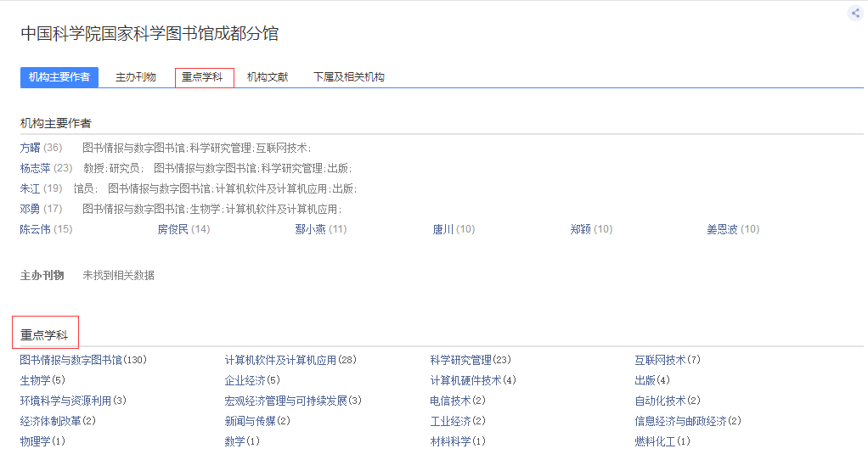Open the 重点学科 tab
This screenshot has height=460, width=868.
click(x=203, y=77)
